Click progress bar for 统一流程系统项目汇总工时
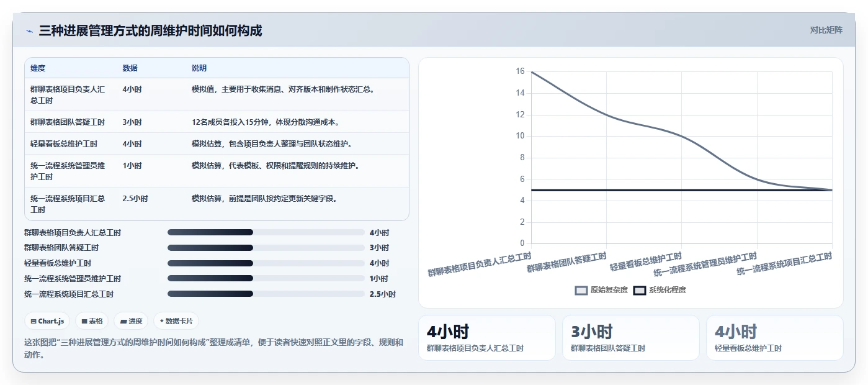This screenshot has width=868, height=385. point(266,294)
